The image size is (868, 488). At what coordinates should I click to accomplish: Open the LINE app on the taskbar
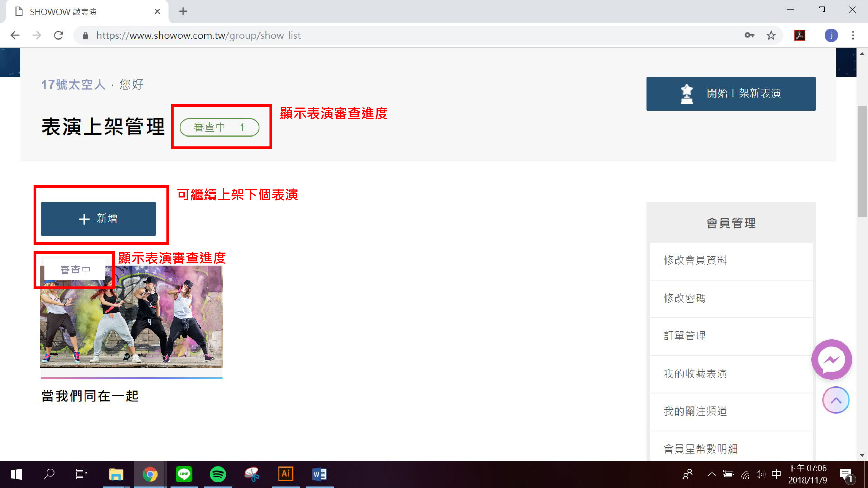(184, 474)
